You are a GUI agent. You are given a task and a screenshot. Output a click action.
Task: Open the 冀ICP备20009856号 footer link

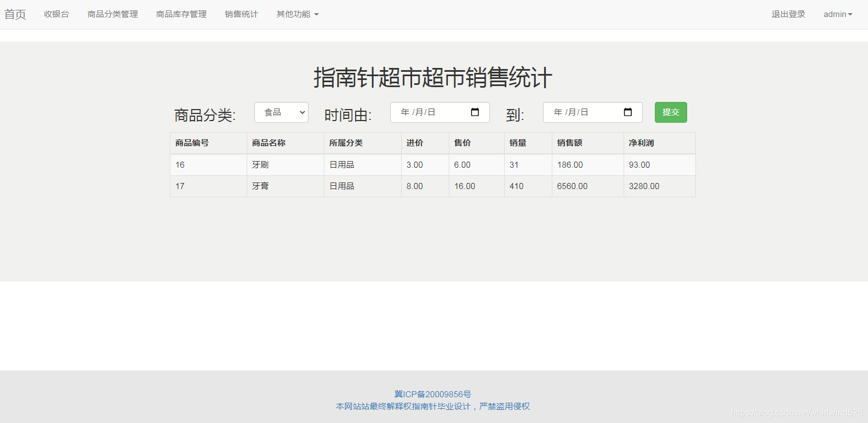tap(433, 395)
